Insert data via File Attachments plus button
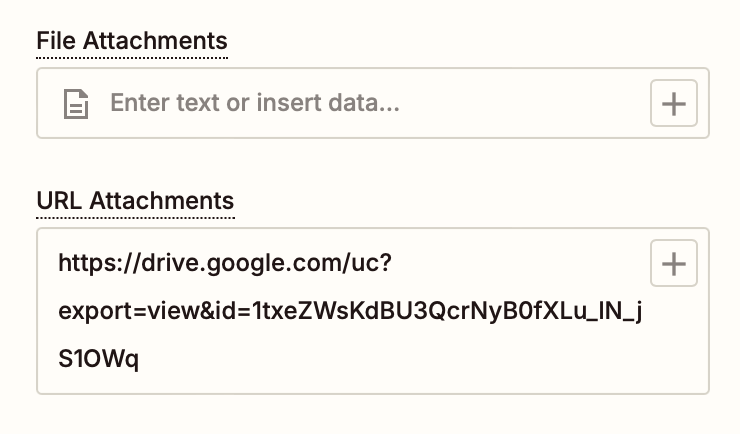The width and height of the screenshot is (740, 434). tap(674, 103)
